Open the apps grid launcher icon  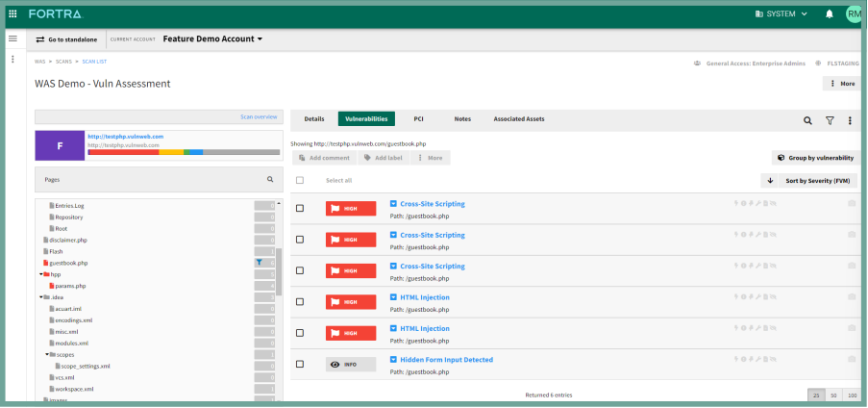click(12, 13)
